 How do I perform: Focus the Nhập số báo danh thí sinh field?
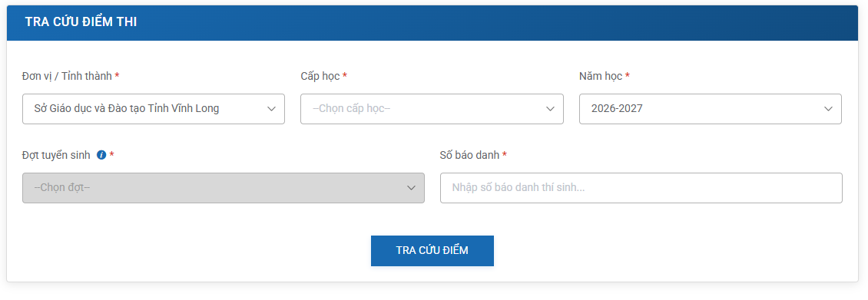(641, 188)
